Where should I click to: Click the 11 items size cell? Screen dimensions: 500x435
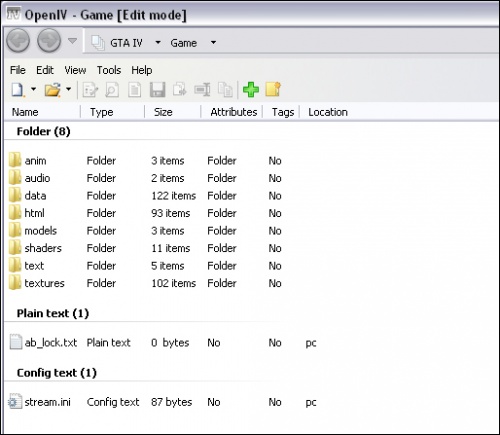[x=171, y=248]
